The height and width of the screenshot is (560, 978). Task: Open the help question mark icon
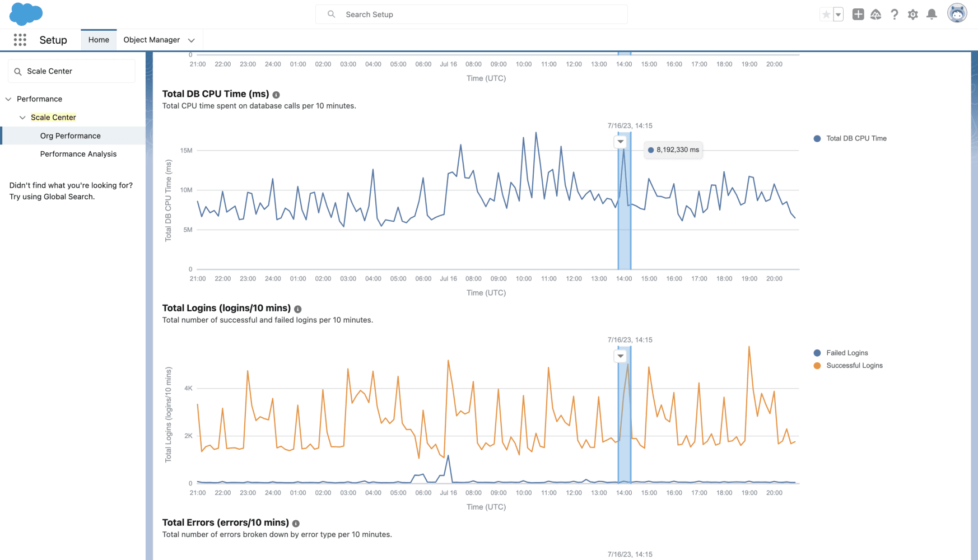pyautogui.click(x=895, y=15)
